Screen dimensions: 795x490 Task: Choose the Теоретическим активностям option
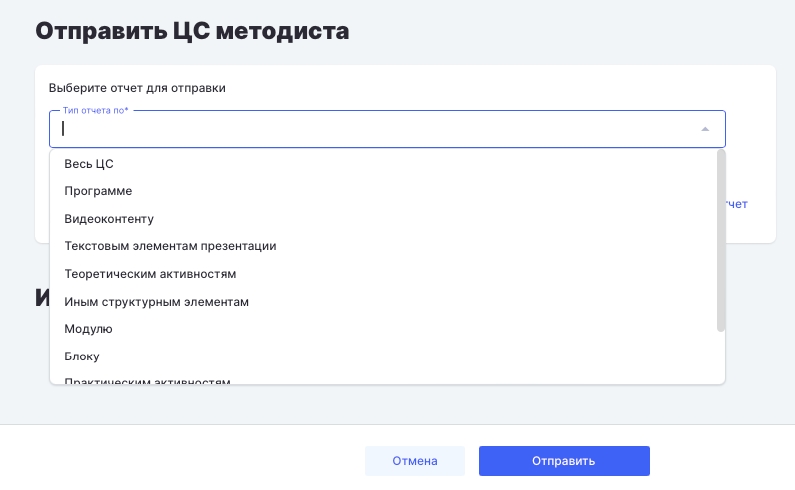(150, 273)
